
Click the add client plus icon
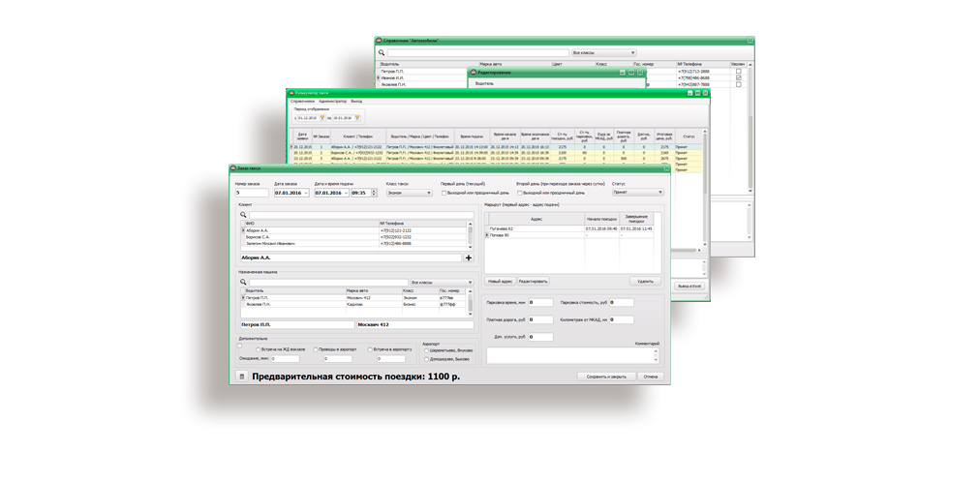[469, 258]
